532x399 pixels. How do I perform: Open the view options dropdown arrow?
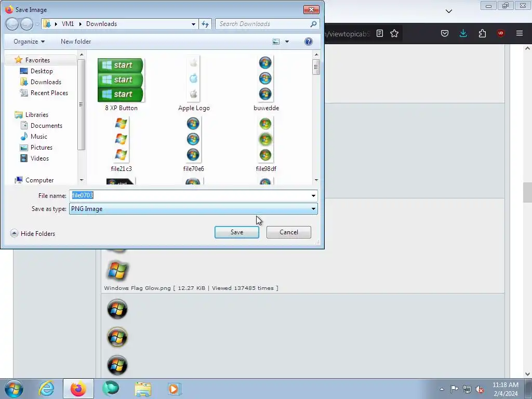[x=287, y=42]
